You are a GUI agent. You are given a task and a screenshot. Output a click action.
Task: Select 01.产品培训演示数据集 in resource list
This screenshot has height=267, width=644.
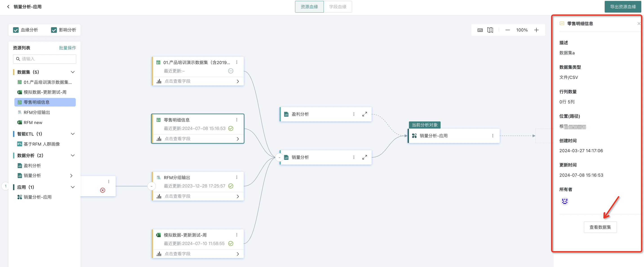tap(45, 82)
